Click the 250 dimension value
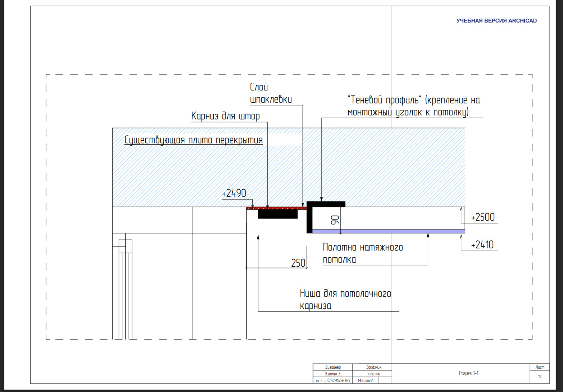Screen dimensions: 563x392 pyautogui.click(x=298, y=263)
